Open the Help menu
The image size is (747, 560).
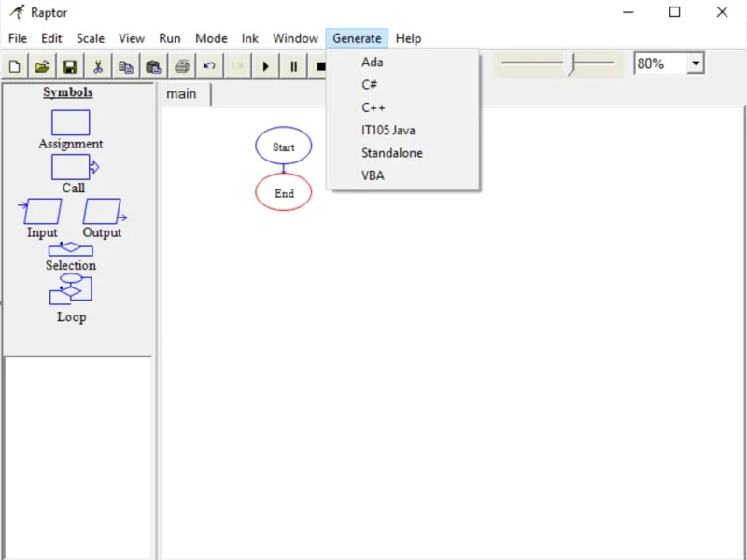pyautogui.click(x=408, y=38)
